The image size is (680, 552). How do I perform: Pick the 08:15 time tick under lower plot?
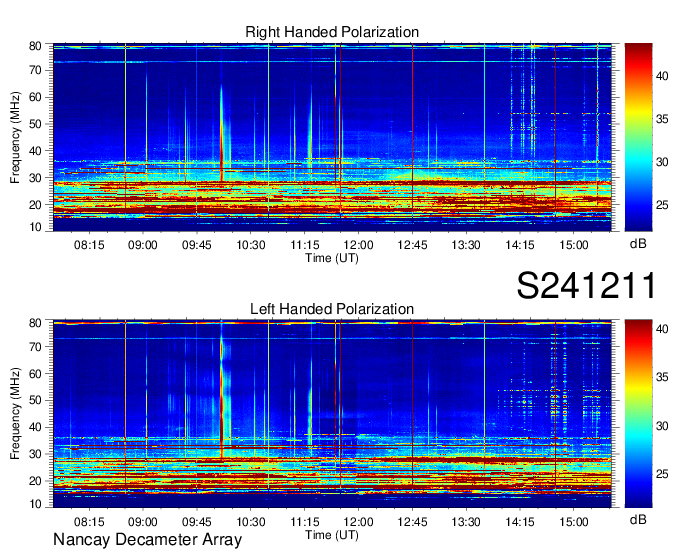tap(89, 522)
